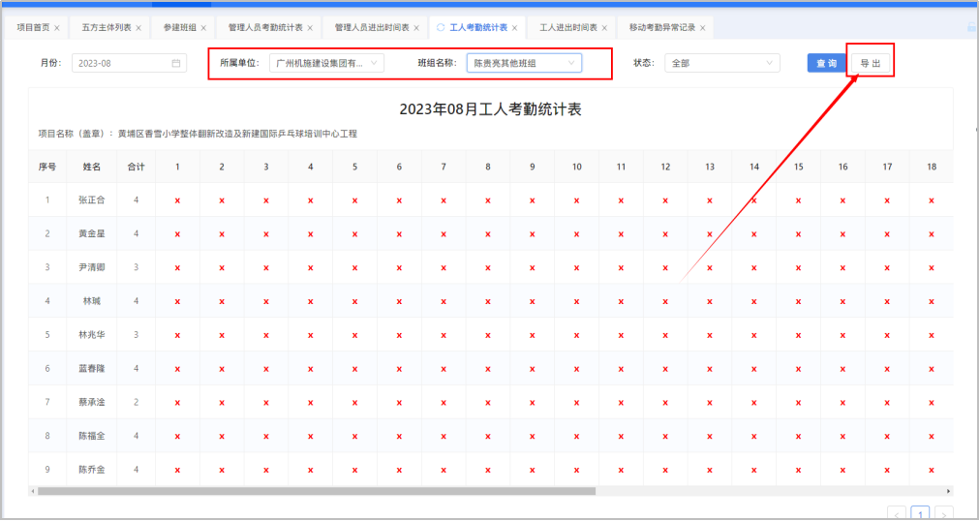Switch to 参建班组 tab
Viewport: 980px width, 521px height.
[179, 28]
